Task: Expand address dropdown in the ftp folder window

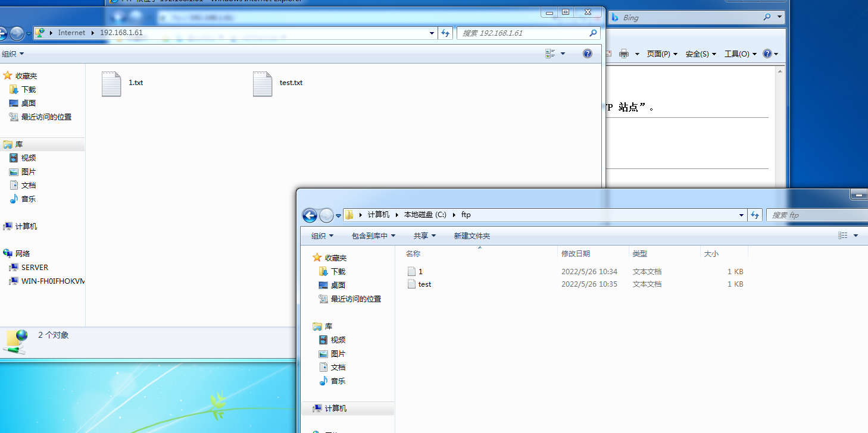Action: pos(742,215)
